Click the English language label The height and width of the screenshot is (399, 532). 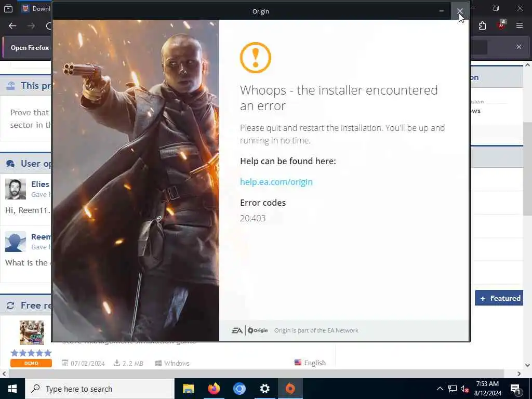pyautogui.click(x=314, y=363)
